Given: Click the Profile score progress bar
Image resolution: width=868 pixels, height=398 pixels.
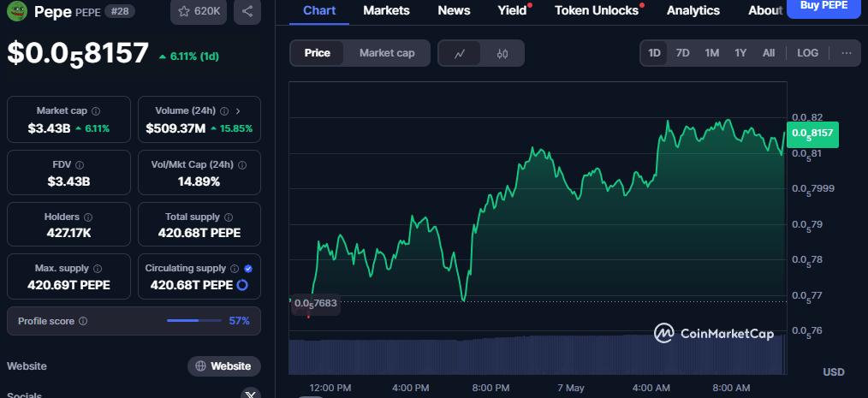Looking at the screenshot, I should [193, 320].
